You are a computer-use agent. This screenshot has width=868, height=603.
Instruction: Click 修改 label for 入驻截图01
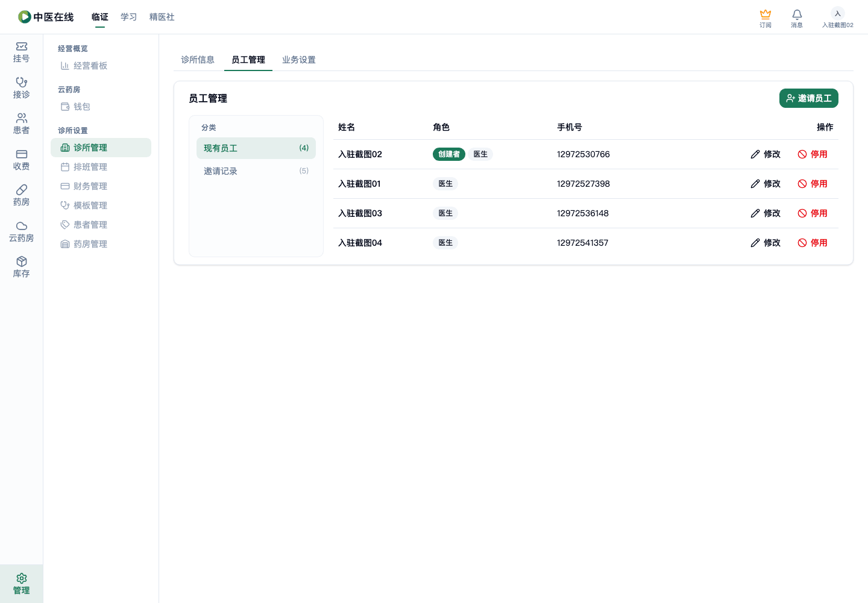click(772, 184)
